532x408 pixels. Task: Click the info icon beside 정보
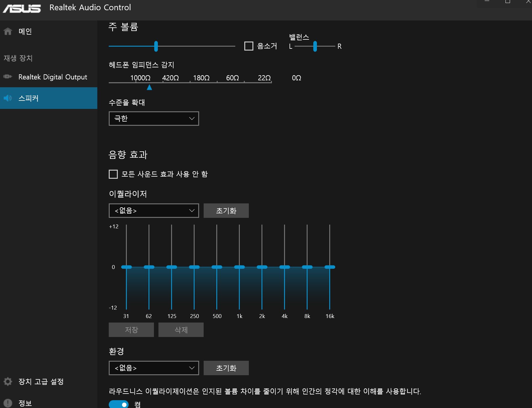[x=8, y=403]
